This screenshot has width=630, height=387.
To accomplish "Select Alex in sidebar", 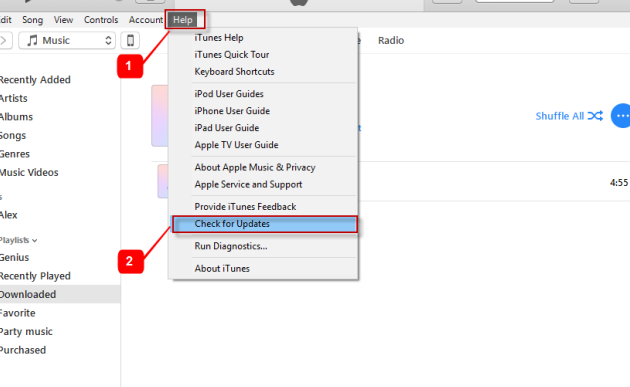I will (x=9, y=215).
